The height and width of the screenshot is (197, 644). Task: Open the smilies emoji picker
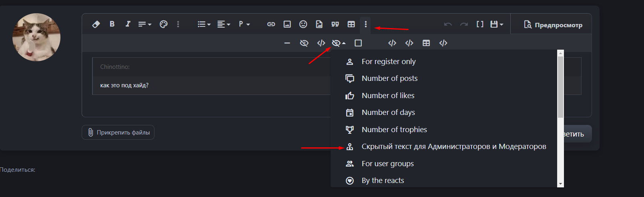pyautogui.click(x=303, y=24)
